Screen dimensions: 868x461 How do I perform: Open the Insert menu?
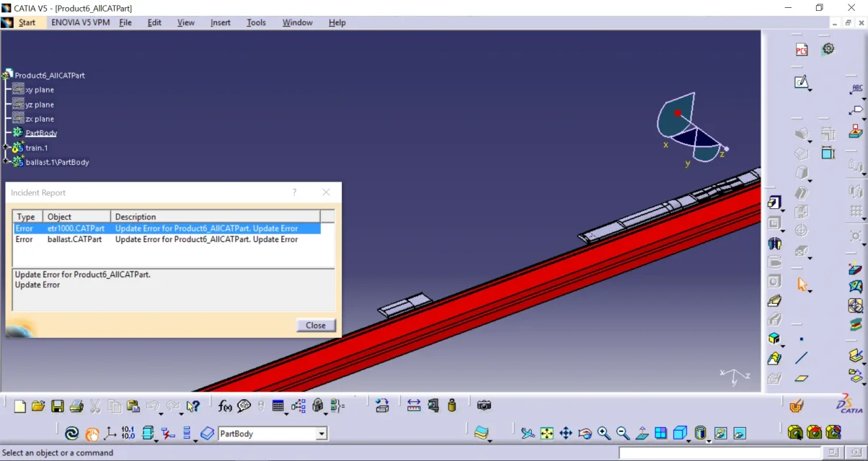tap(220, 22)
